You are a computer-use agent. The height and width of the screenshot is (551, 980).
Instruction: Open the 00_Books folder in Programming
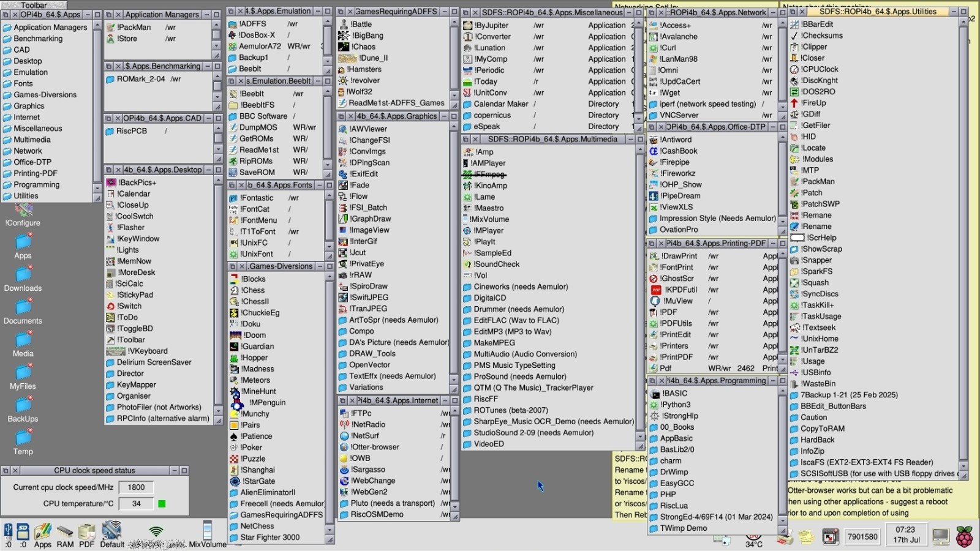[x=671, y=427]
